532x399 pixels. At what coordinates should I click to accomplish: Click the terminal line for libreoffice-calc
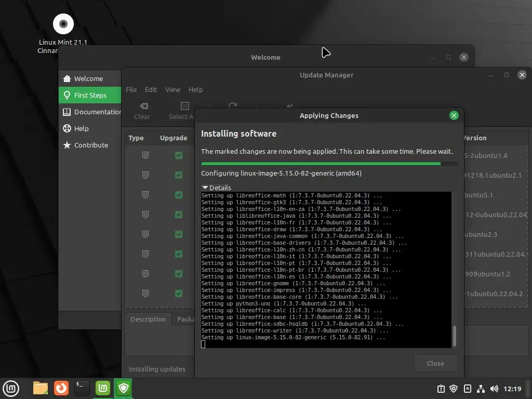tap(292, 311)
